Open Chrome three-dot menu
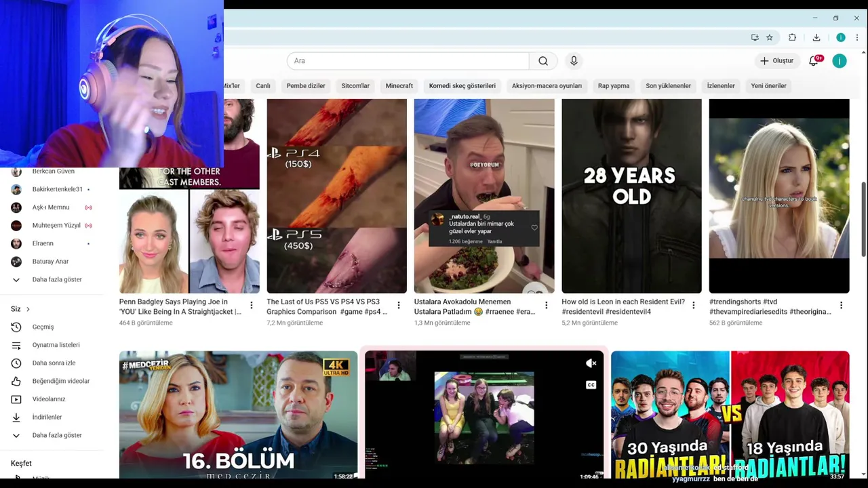This screenshot has width=868, height=488. 857,37
